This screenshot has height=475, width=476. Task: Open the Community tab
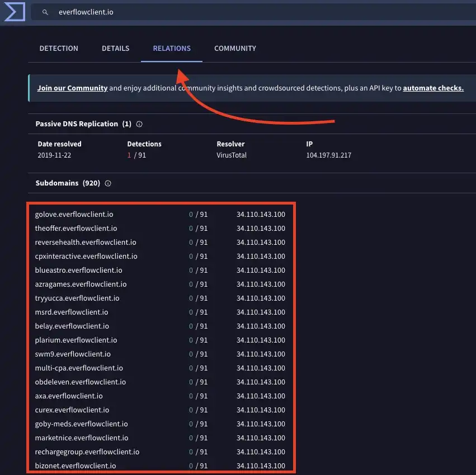(x=235, y=48)
